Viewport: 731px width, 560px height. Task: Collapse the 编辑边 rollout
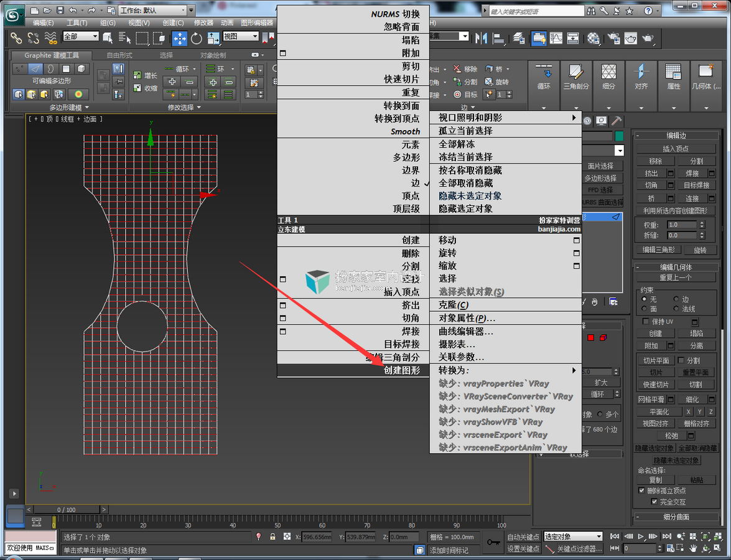[676, 136]
